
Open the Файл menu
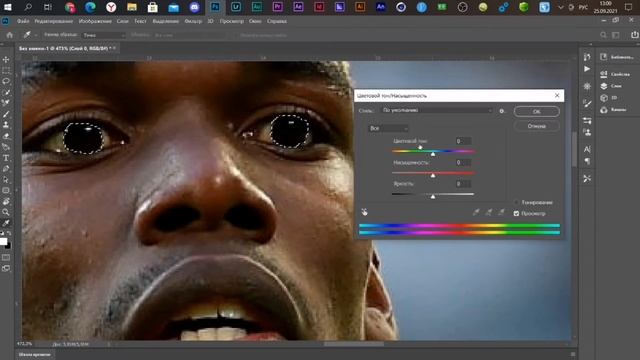click(x=23, y=21)
